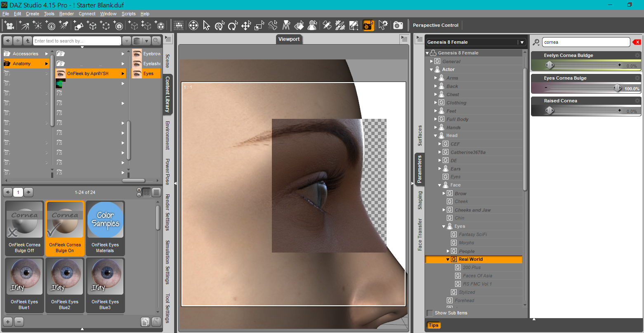Image resolution: width=644 pixels, height=333 pixels.
Task: Select the OnFleek by AprilYSH folder
Action: [x=91, y=73]
